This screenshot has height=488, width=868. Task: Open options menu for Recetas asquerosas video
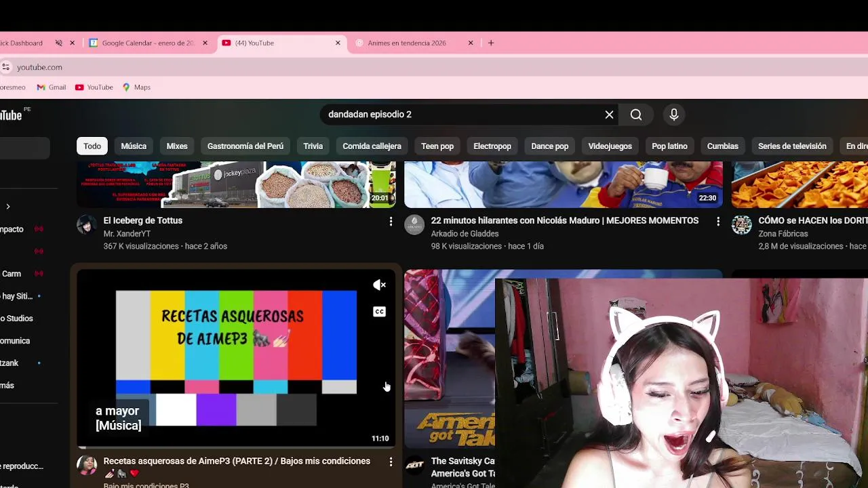pos(391,462)
